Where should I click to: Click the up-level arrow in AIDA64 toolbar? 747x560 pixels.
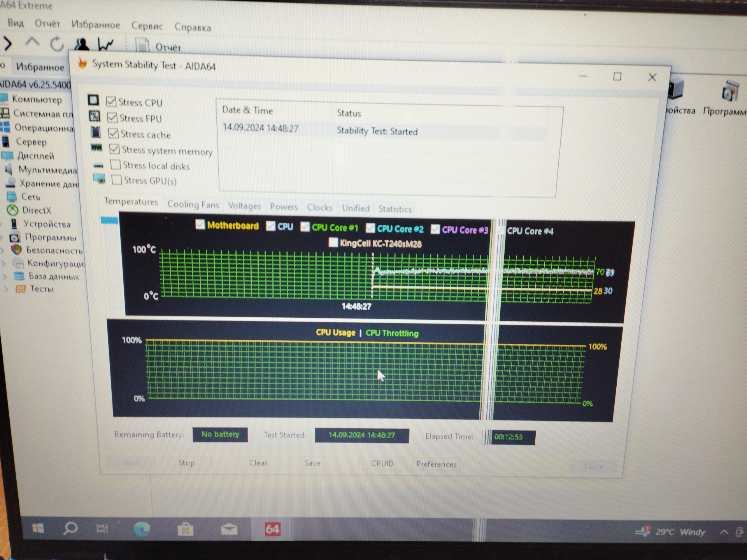pyautogui.click(x=32, y=42)
